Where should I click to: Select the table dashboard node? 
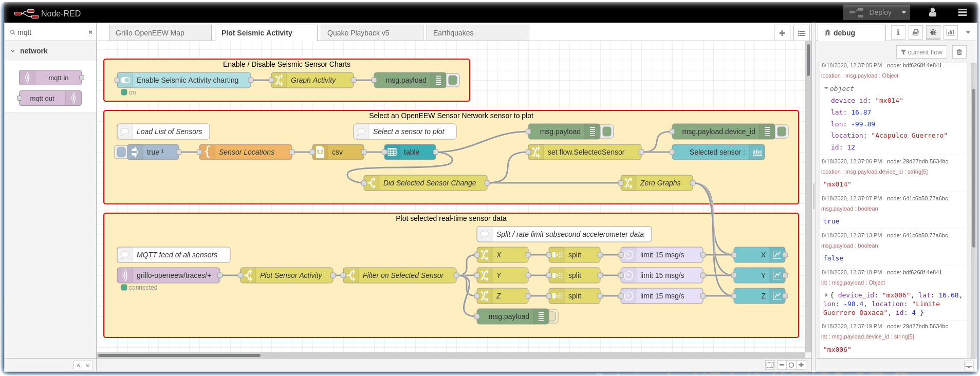click(x=410, y=152)
